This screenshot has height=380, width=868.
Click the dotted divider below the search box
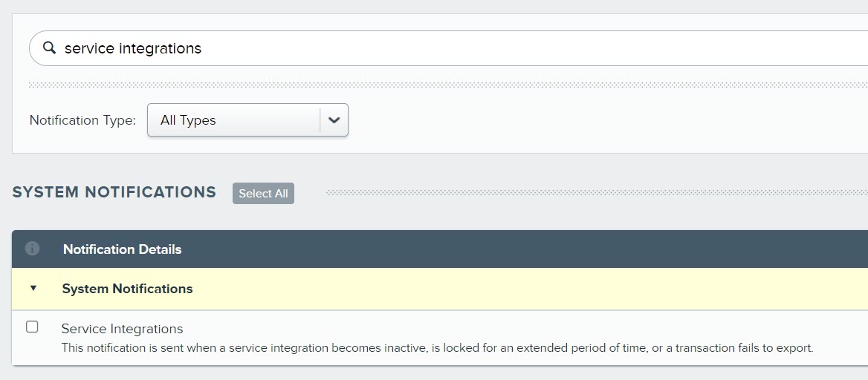click(446, 85)
